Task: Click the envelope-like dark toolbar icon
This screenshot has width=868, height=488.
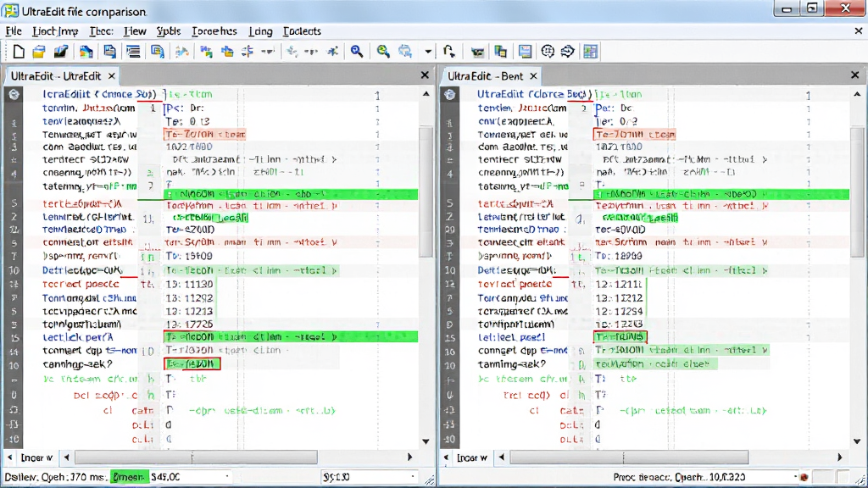Action: (477, 52)
